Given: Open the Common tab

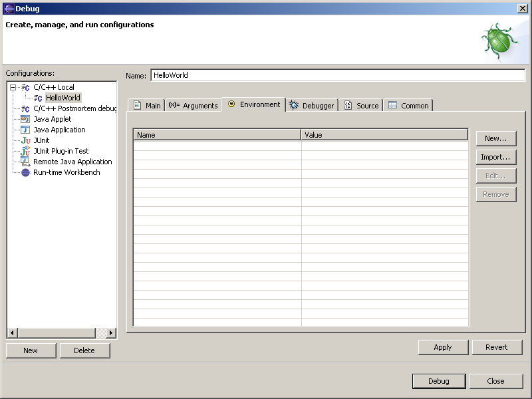Looking at the screenshot, I should coord(408,105).
